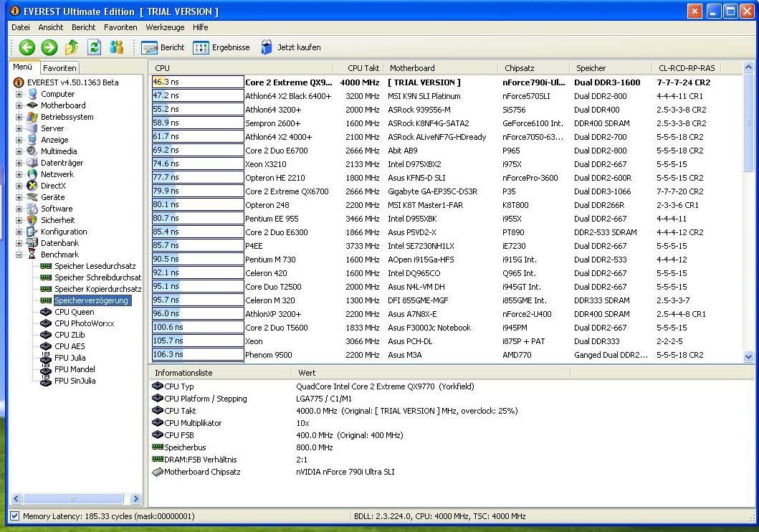Select FPU Mandel benchmark
759x532 pixels.
pyautogui.click(x=75, y=369)
